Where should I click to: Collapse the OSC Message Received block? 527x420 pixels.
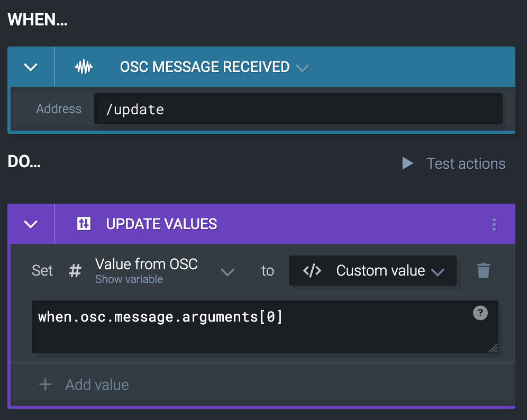pyautogui.click(x=31, y=67)
